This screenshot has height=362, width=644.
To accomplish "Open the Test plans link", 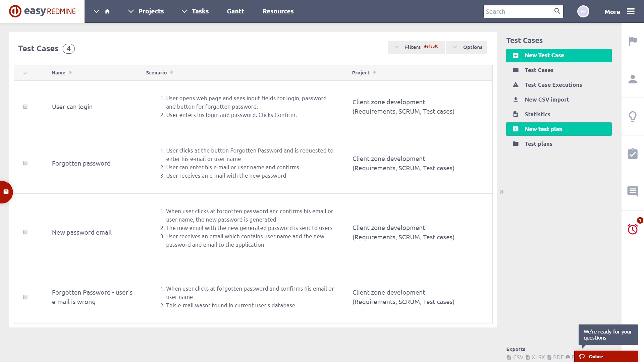I will coord(538,144).
